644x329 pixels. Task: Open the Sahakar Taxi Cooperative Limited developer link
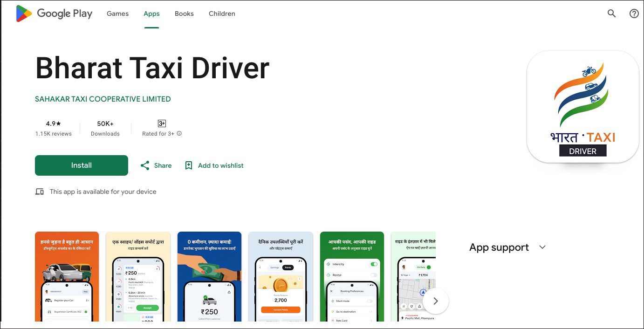pos(103,99)
